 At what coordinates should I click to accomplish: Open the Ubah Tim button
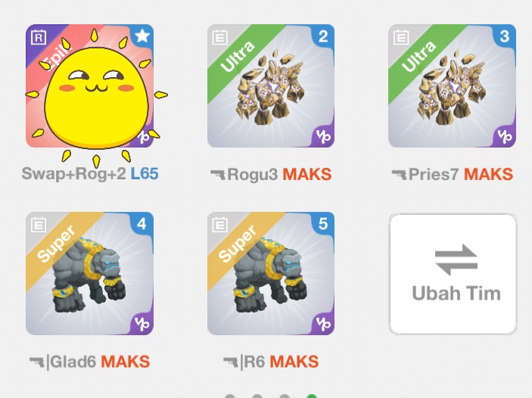coord(453,273)
